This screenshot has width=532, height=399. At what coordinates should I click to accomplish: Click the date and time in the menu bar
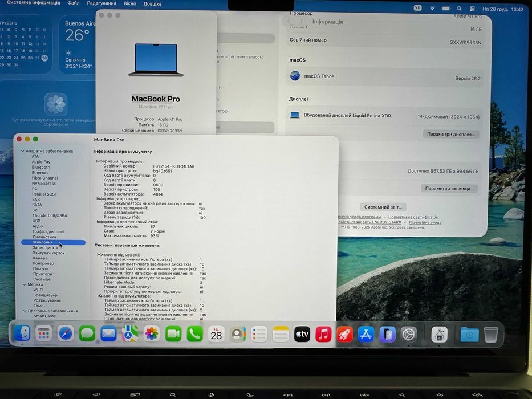point(503,9)
